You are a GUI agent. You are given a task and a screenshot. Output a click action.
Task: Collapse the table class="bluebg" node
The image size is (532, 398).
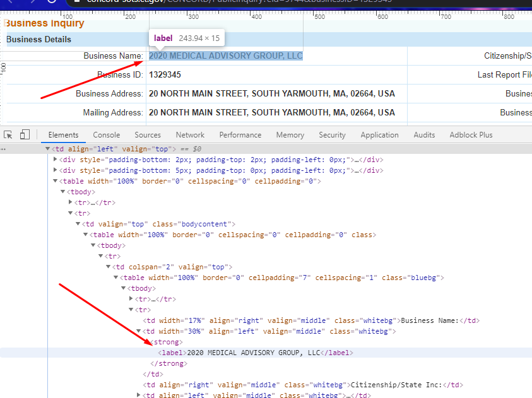click(x=115, y=278)
